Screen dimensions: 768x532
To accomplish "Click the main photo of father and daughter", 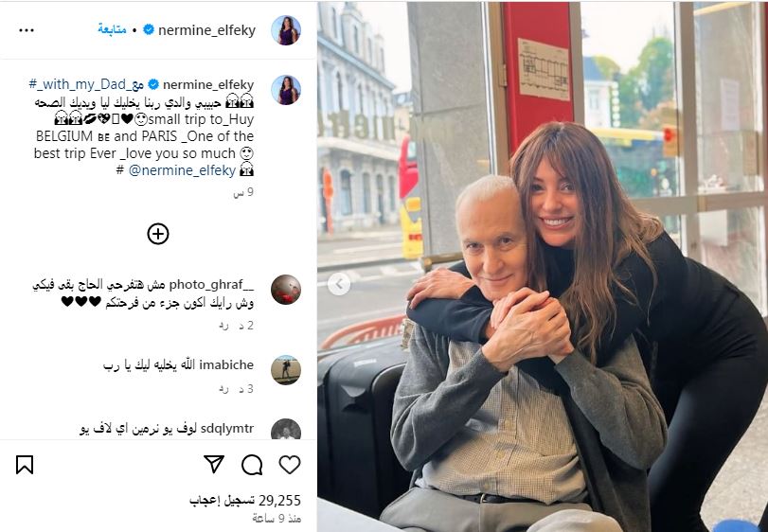I will pyautogui.click(x=543, y=267).
